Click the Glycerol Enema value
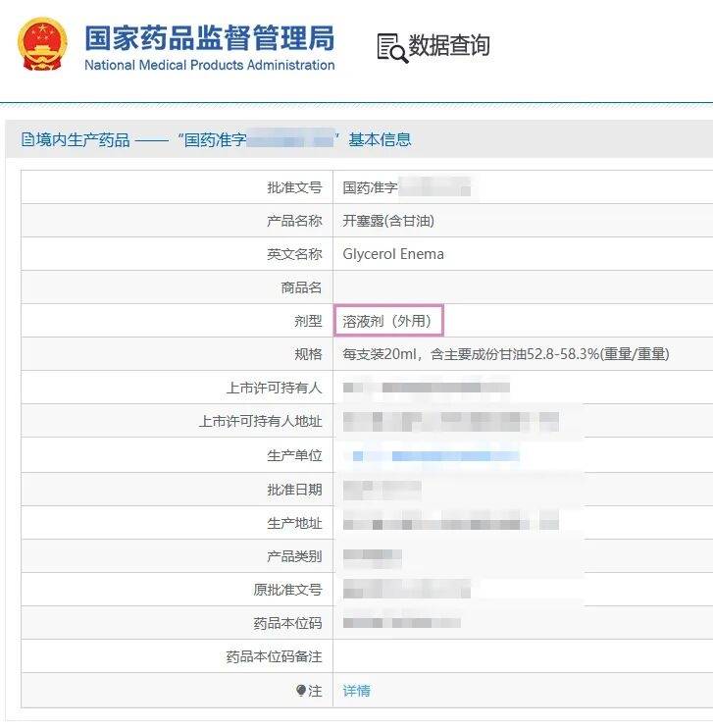 coord(393,254)
